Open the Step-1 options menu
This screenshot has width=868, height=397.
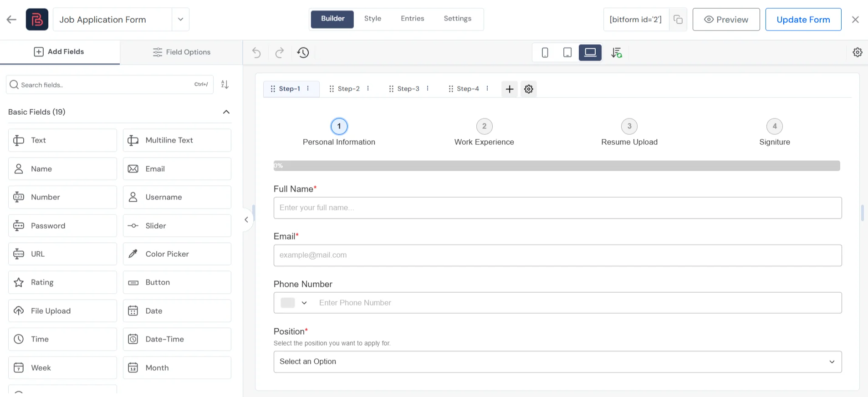click(308, 89)
